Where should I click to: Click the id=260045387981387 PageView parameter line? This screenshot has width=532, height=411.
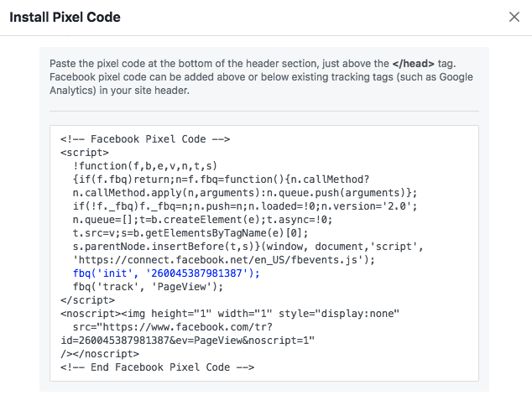187,340
